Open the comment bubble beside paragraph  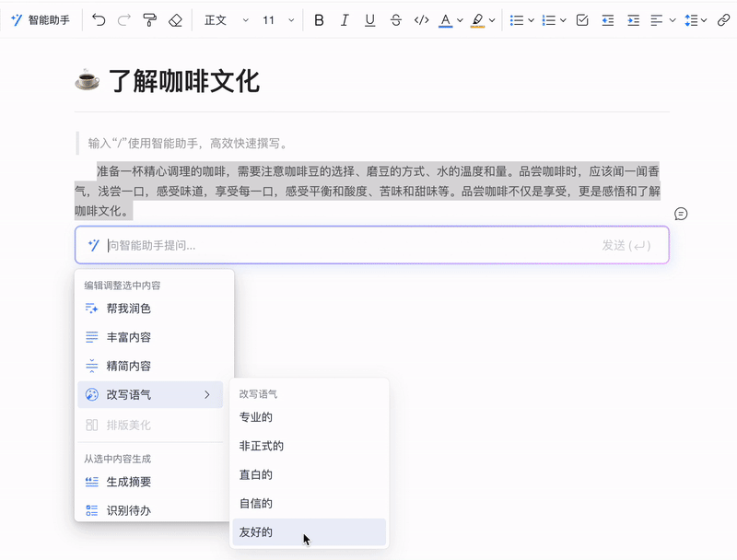click(x=681, y=214)
